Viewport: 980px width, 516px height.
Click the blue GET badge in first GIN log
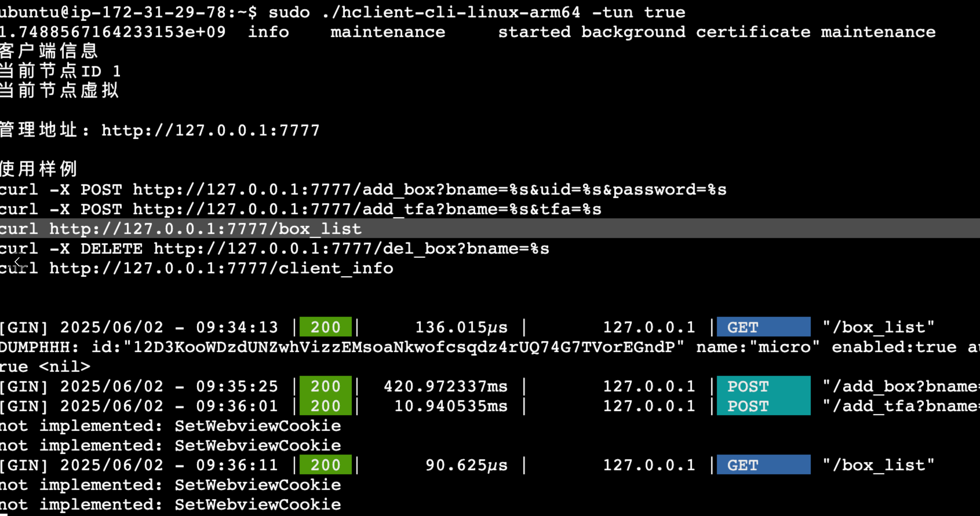tap(763, 327)
